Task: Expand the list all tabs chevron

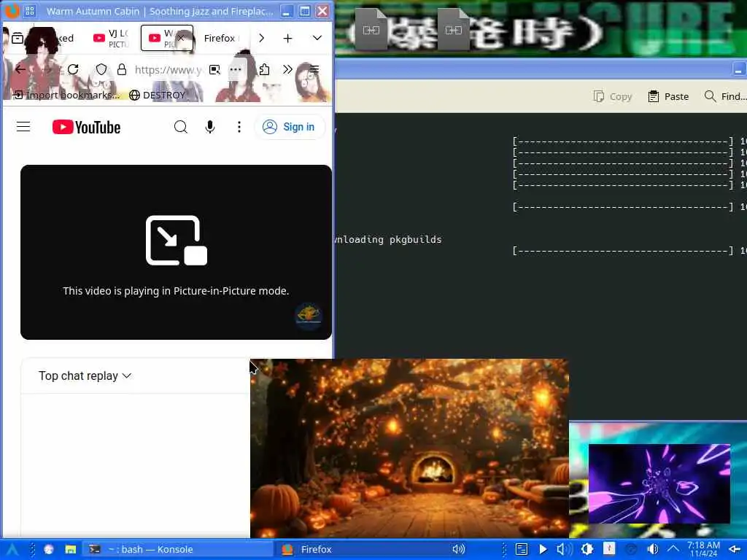Action: [317, 38]
